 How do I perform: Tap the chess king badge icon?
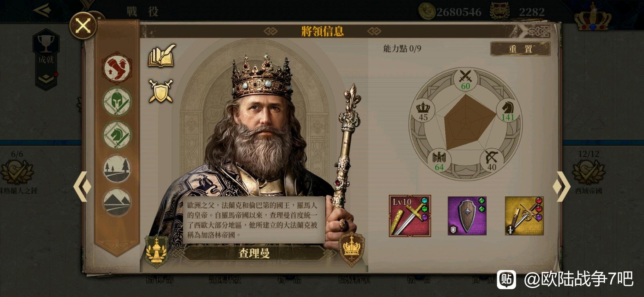click(x=156, y=251)
